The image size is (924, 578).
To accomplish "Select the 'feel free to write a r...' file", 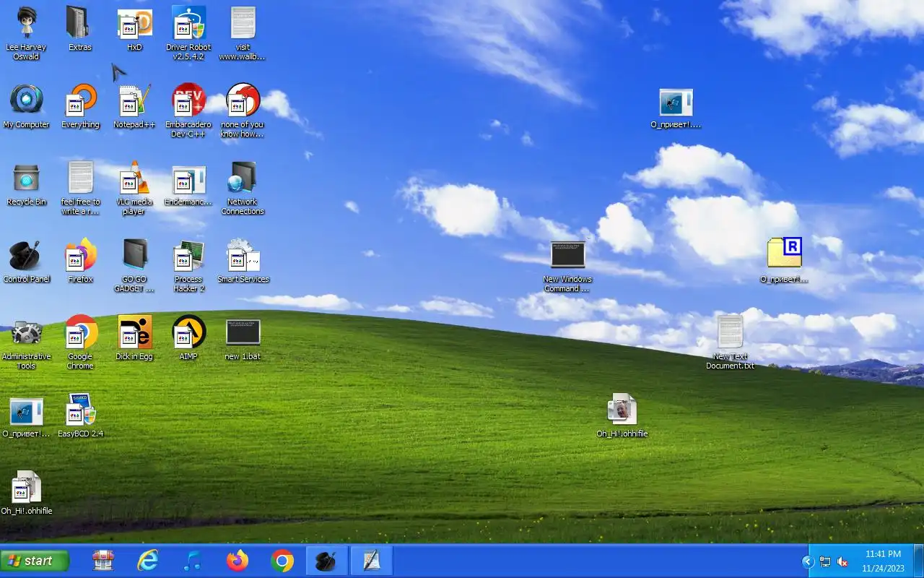I will (x=80, y=187).
